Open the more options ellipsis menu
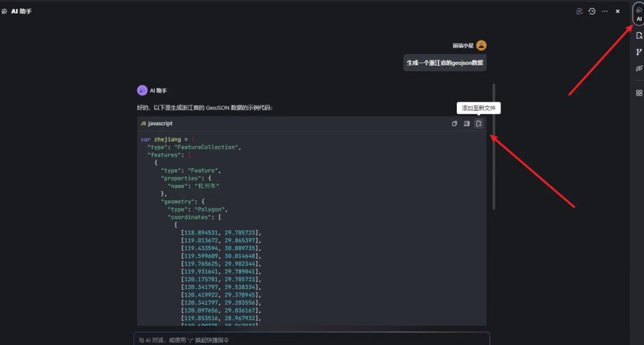Screen dimensions: 644x345 coord(605,11)
